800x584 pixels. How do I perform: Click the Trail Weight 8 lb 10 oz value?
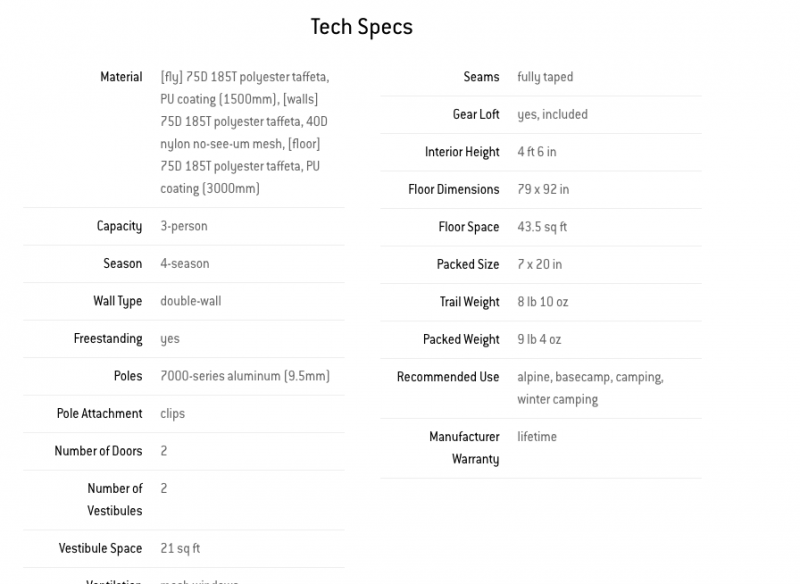(x=542, y=302)
